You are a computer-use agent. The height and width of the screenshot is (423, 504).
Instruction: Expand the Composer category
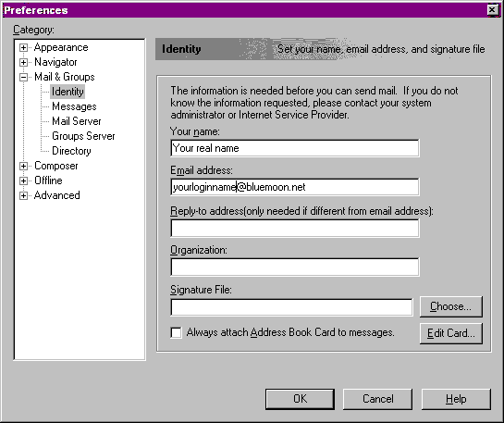(x=23, y=166)
